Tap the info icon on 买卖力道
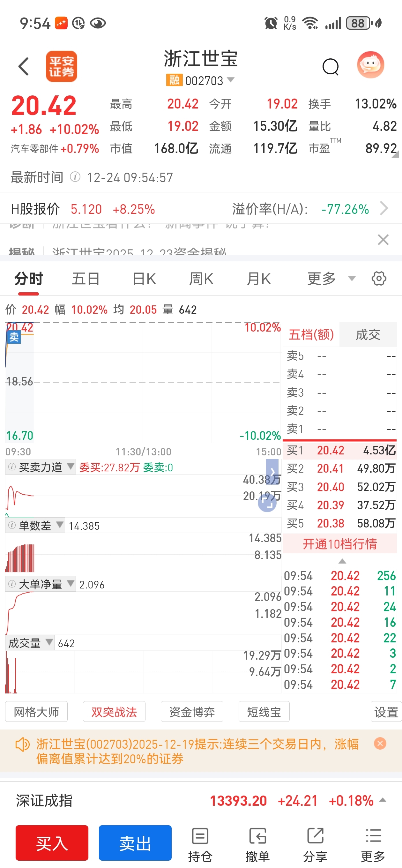This screenshot has height=868, width=402. pos(12,467)
